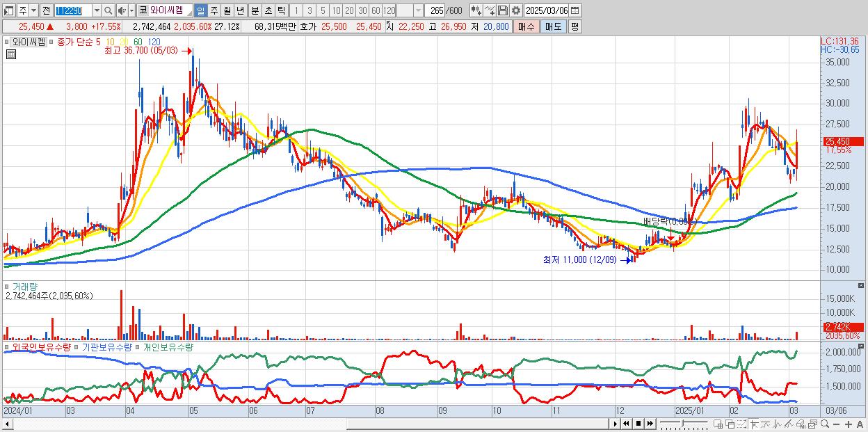The image size is (868, 432).
Task: Choose interval 5 button
Action: 322,10
